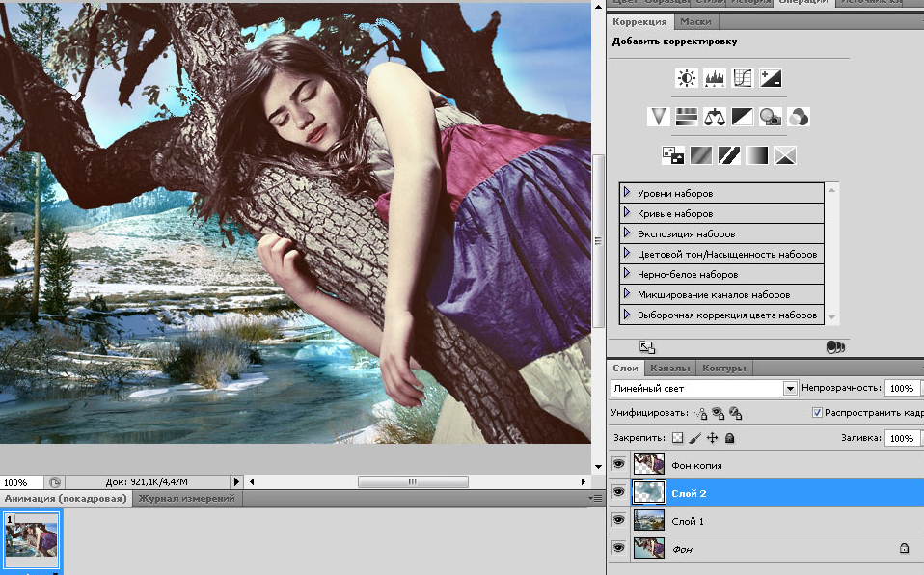This screenshot has height=575, width=924.
Task: Click the canvas scroll-up arrow
Action: 598,7
